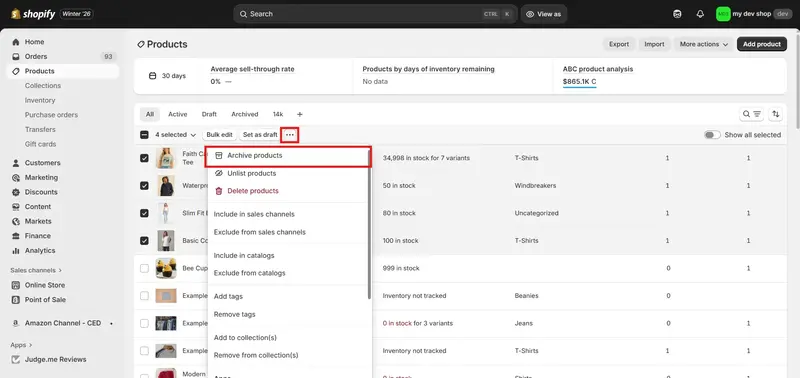Click the Set as draft button
The width and height of the screenshot is (800, 378).
click(x=260, y=135)
